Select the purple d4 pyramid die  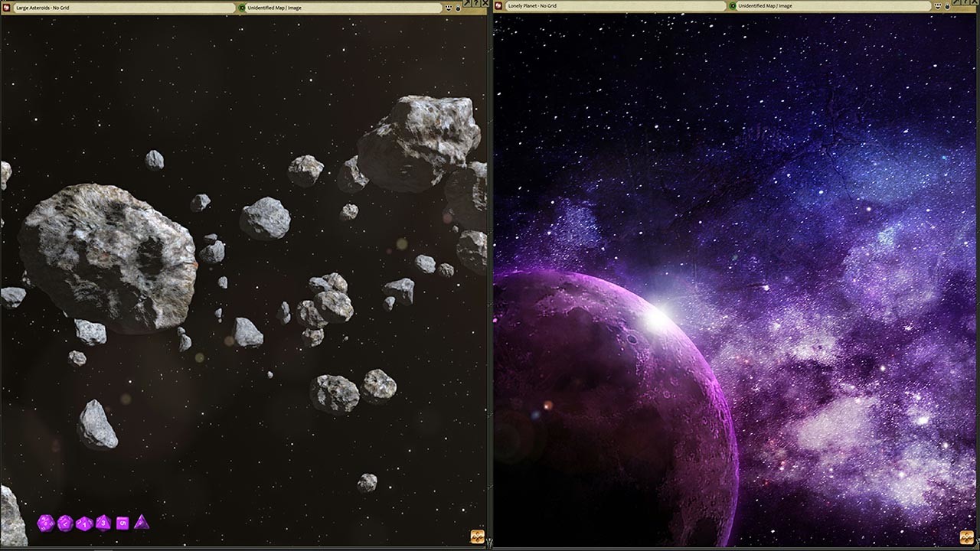coord(141,523)
